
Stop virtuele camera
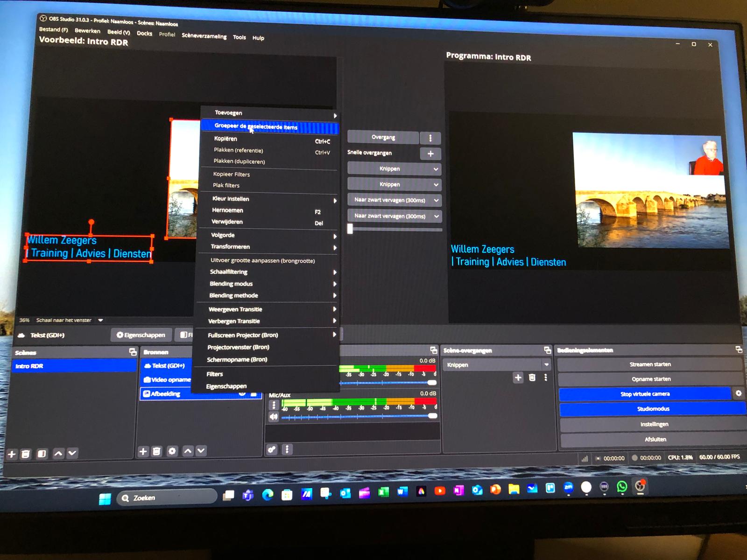click(x=645, y=394)
